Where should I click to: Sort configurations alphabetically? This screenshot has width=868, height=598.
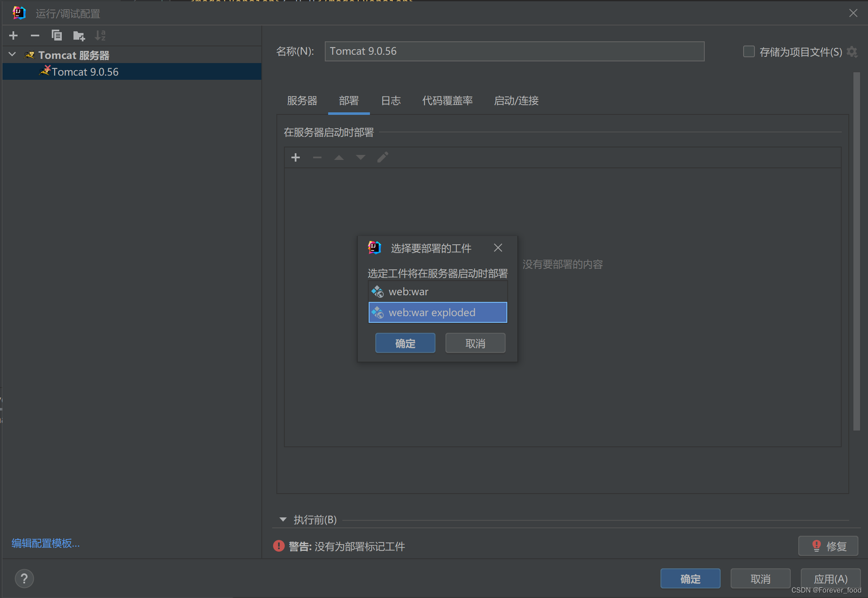coord(100,35)
